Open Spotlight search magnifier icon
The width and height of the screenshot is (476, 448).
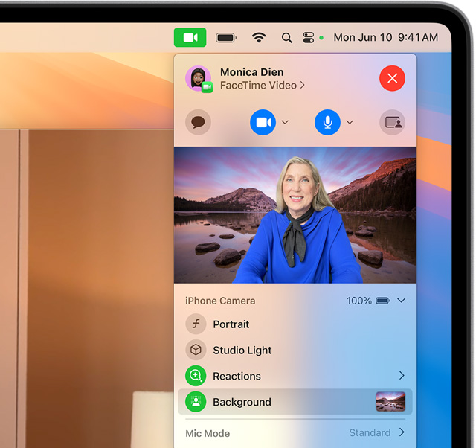(286, 38)
